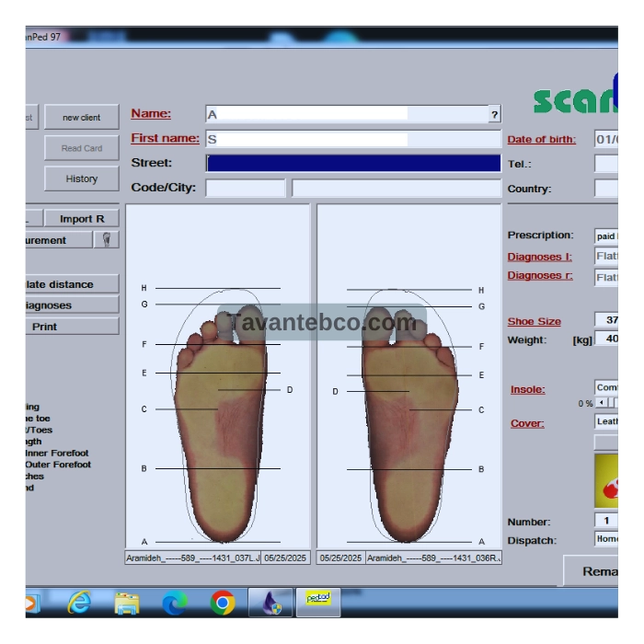The image size is (644, 644).
Task: Click the Cover label link
Action: tap(526, 423)
